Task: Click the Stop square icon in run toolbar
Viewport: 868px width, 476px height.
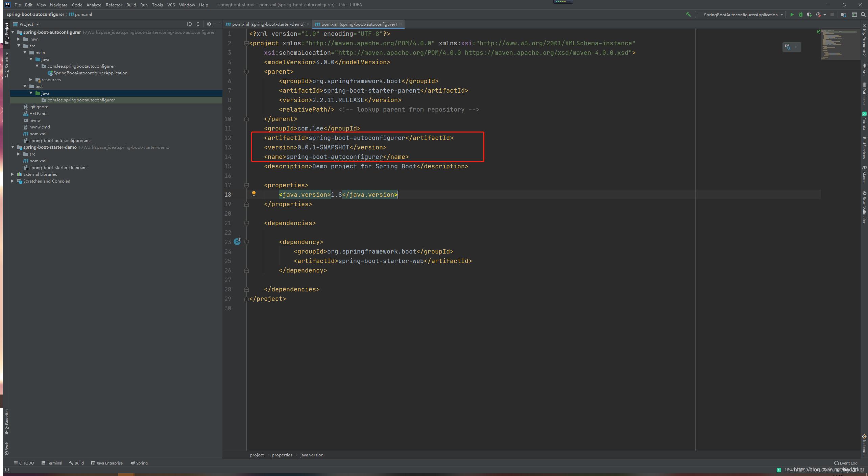Action: (x=832, y=15)
